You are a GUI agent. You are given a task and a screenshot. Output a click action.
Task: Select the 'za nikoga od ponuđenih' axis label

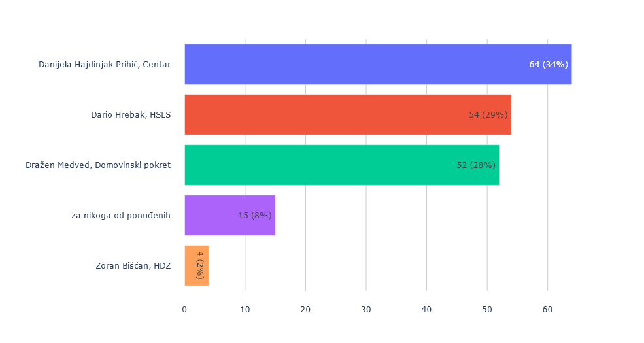coord(121,216)
